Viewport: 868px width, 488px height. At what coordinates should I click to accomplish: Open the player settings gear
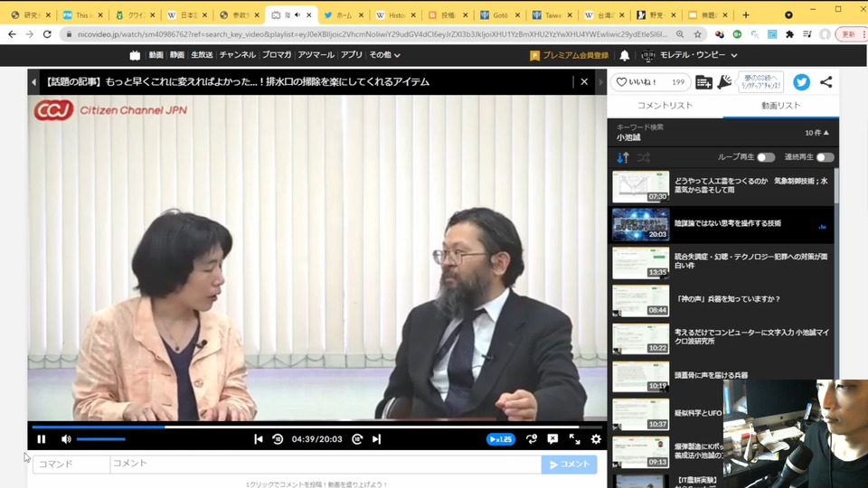(596, 439)
